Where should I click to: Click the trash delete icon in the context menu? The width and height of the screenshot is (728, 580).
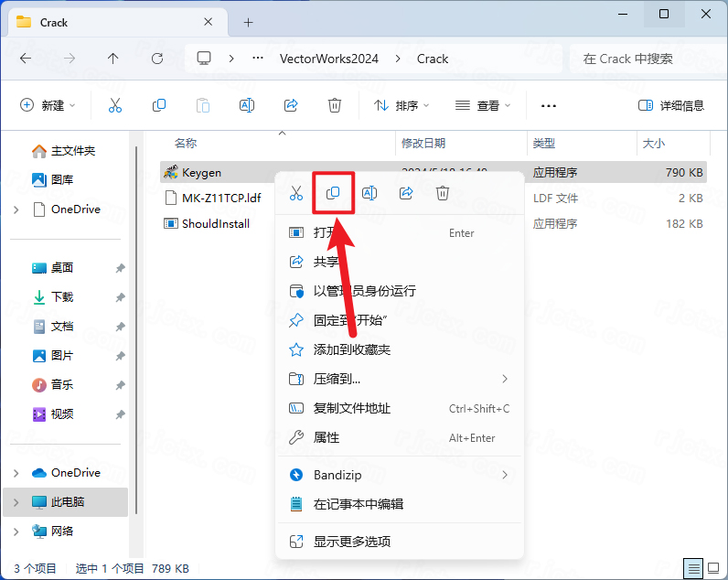(443, 193)
